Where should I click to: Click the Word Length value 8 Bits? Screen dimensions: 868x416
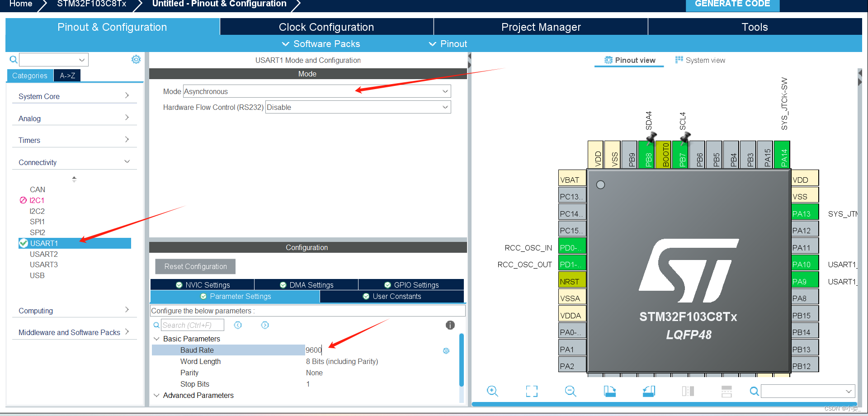342,361
